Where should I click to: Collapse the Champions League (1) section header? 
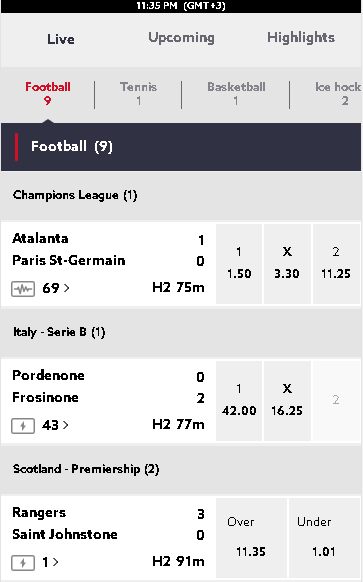tap(181, 195)
